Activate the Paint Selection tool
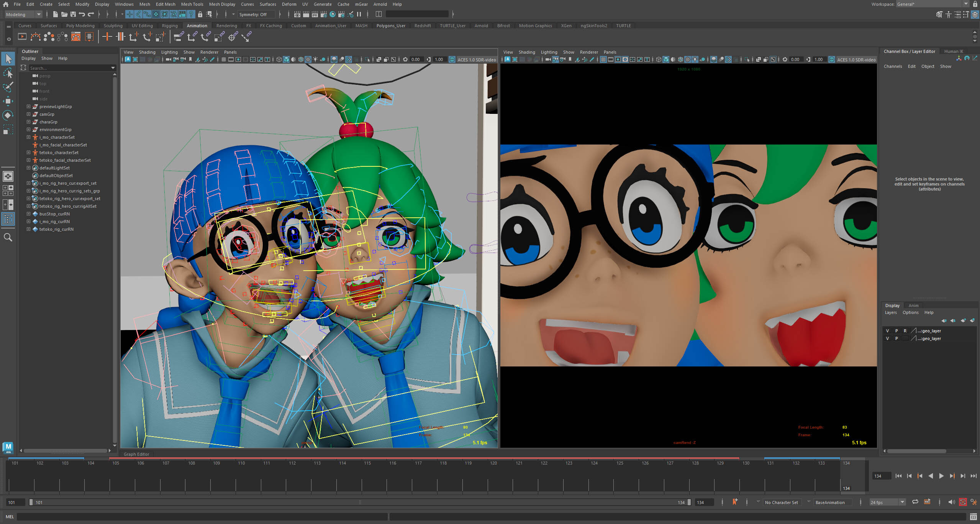The width and height of the screenshot is (980, 524). tap(8, 87)
